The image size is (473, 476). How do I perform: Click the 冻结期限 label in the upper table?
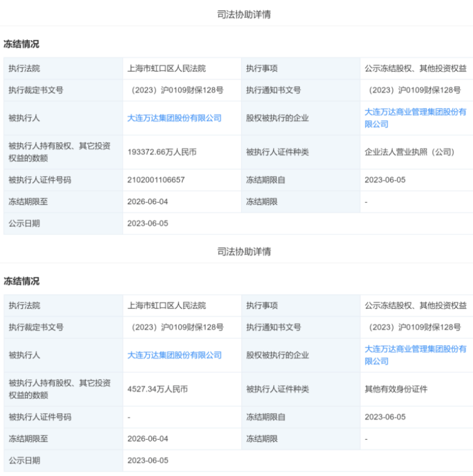pyautogui.click(x=262, y=202)
